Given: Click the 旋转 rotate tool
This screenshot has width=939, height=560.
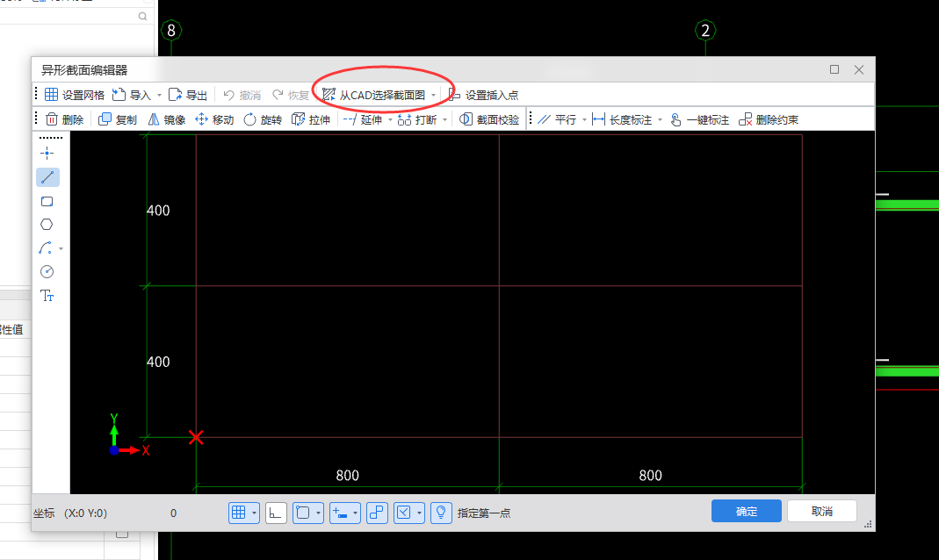Looking at the screenshot, I should [x=263, y=119].
